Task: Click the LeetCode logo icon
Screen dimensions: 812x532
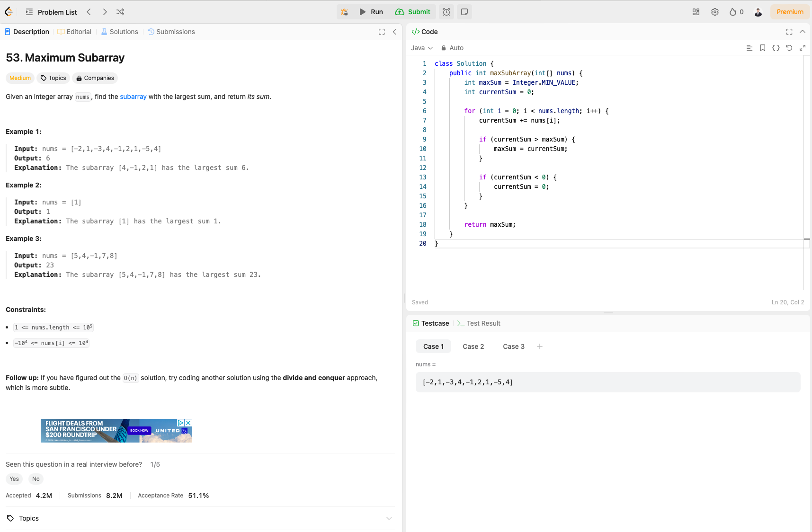Action: tap(8, 12)
